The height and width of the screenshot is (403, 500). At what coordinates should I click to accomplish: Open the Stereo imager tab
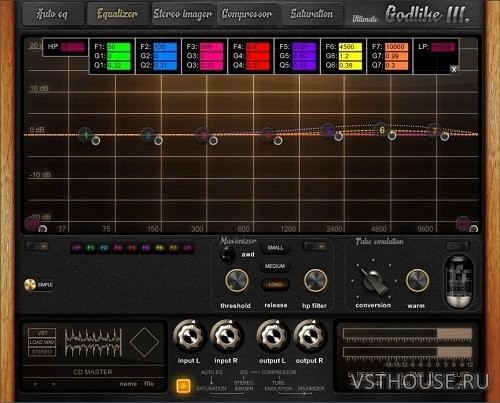pyautogui.click(x=182, y=14)
